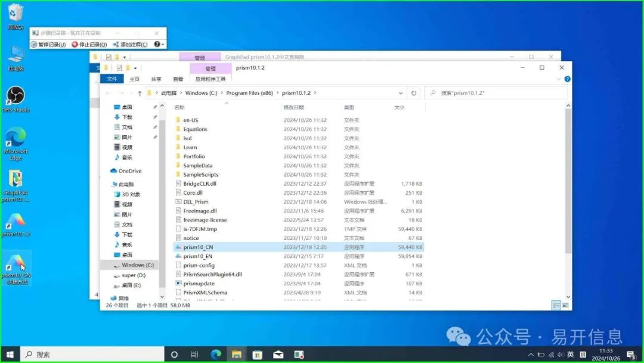Click the file list vertical scrollbar
The width and height of the screenshot is (644, 363).
(x=568, y=181)
